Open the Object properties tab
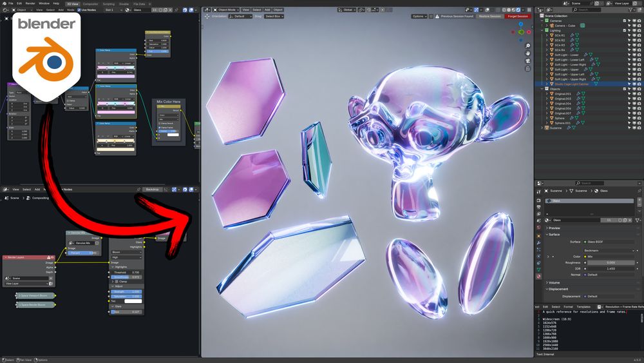The height and width of the screenshot is (363, 644). [x=538, y=236]
